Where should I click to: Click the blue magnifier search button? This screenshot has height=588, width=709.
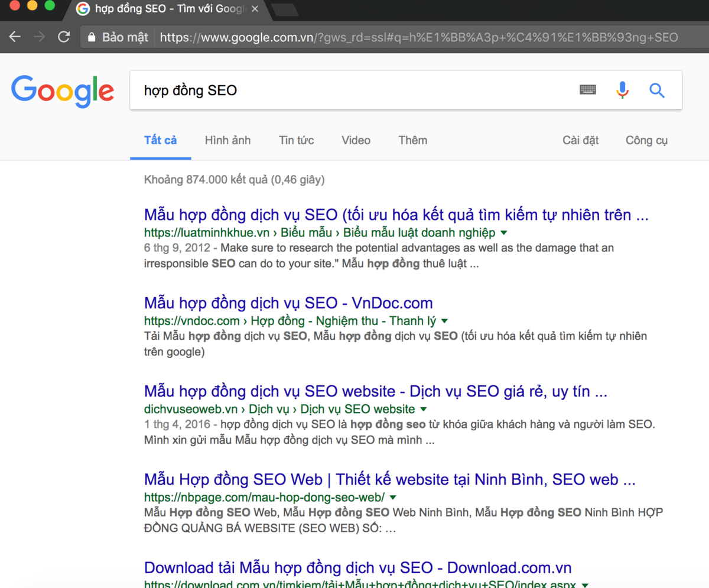pos(657,90)
